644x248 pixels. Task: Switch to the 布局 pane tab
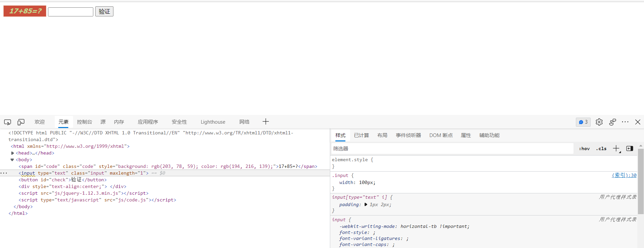382,135
